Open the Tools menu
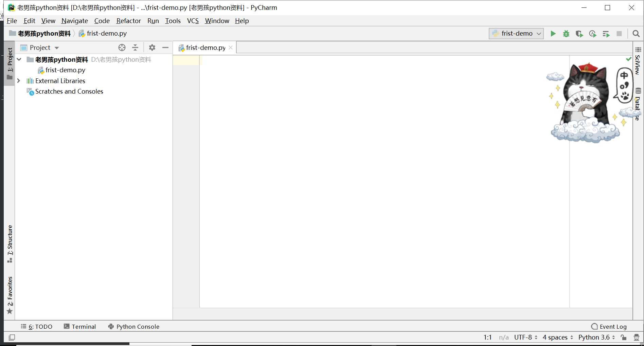644x346 pixels. tap(173, 21)
